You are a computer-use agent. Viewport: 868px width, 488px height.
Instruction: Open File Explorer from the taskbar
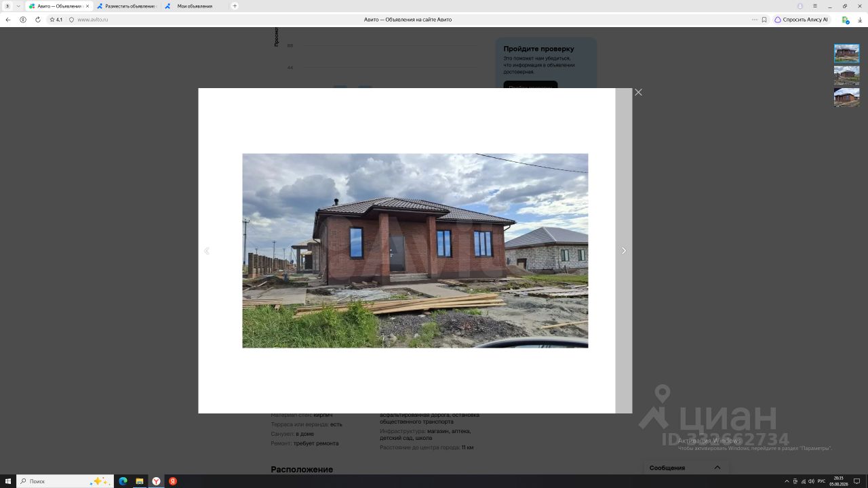(x=140, y=481)
